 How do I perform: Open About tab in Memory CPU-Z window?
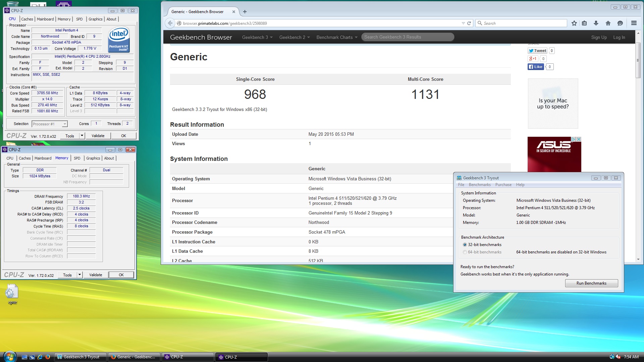point(109,158)
